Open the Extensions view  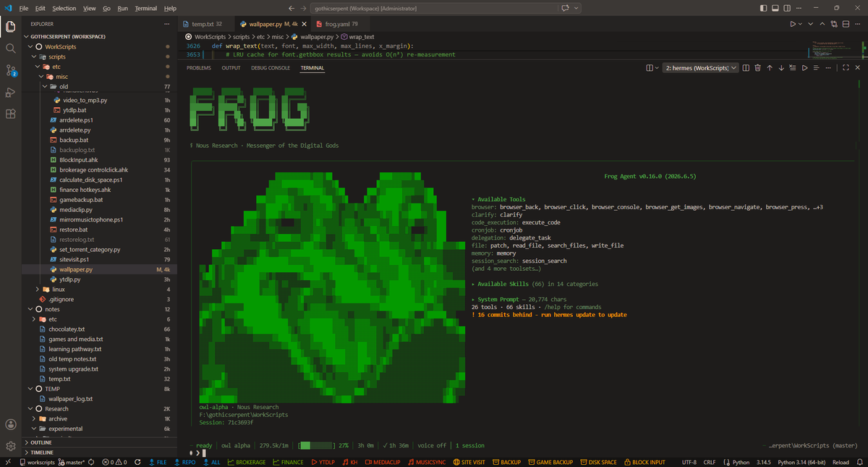coord(11,114)
